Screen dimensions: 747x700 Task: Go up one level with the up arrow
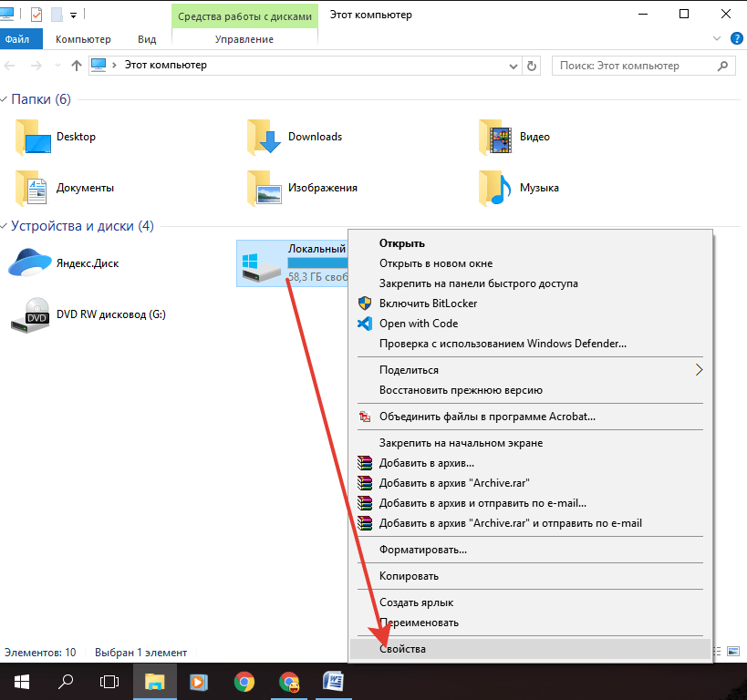click(77, 66)
